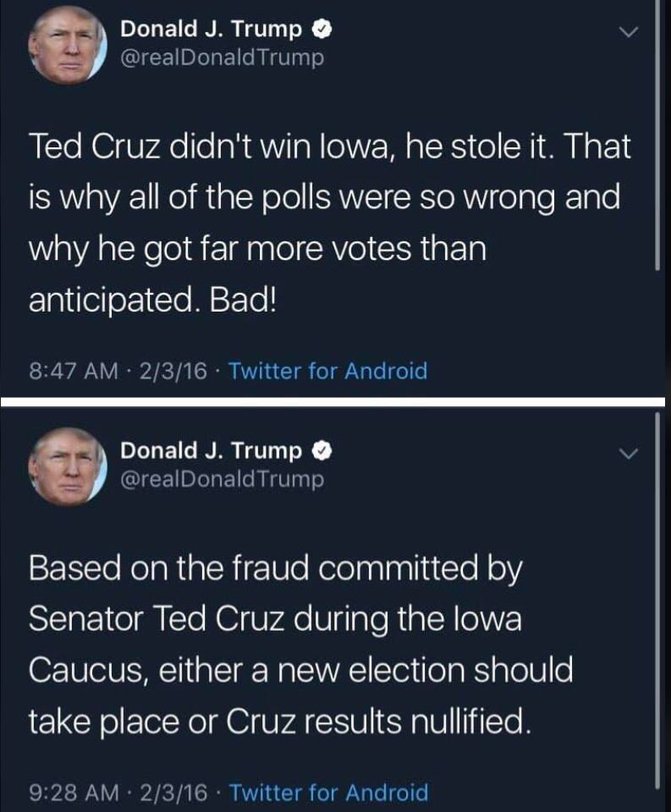Open Donald J. Trump name on first tweet
Image resolution: width=671 pixels, height=812 pixels.
click(211, 30)
